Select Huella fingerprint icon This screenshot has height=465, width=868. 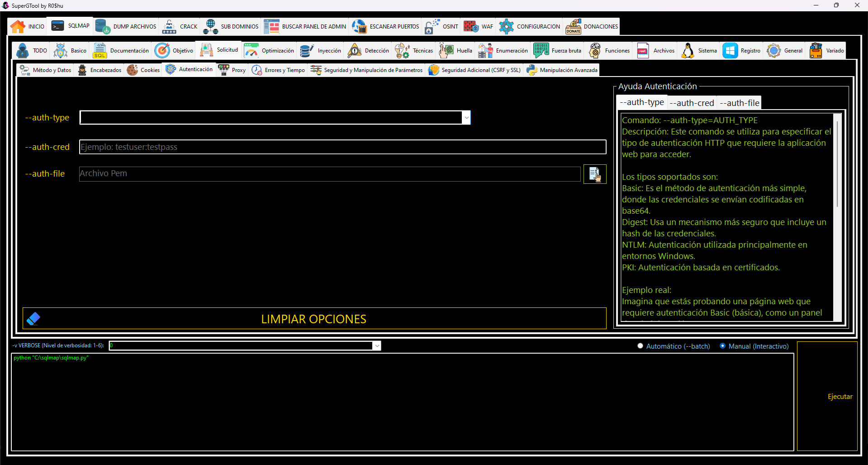[446, 51]
